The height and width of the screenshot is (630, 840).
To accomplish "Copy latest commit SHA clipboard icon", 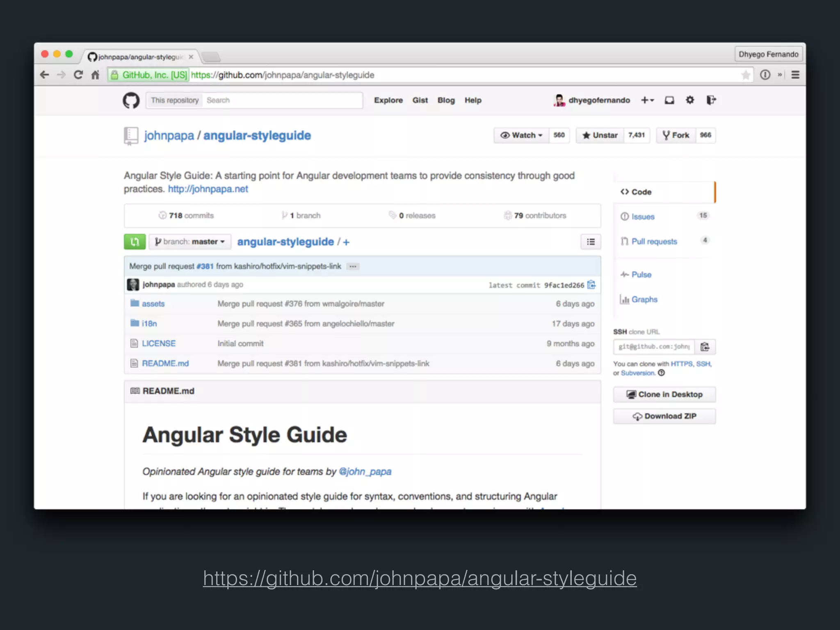I will (591, 285).
